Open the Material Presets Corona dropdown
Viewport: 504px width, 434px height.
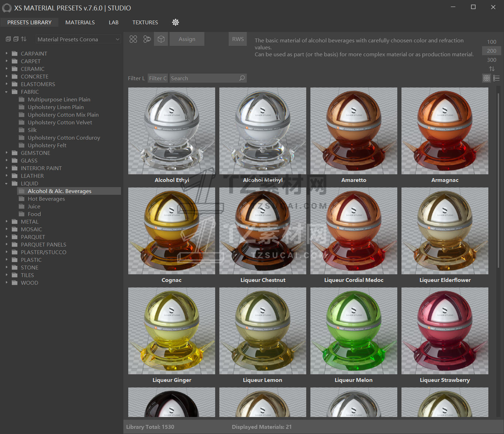tap(78, 39)
